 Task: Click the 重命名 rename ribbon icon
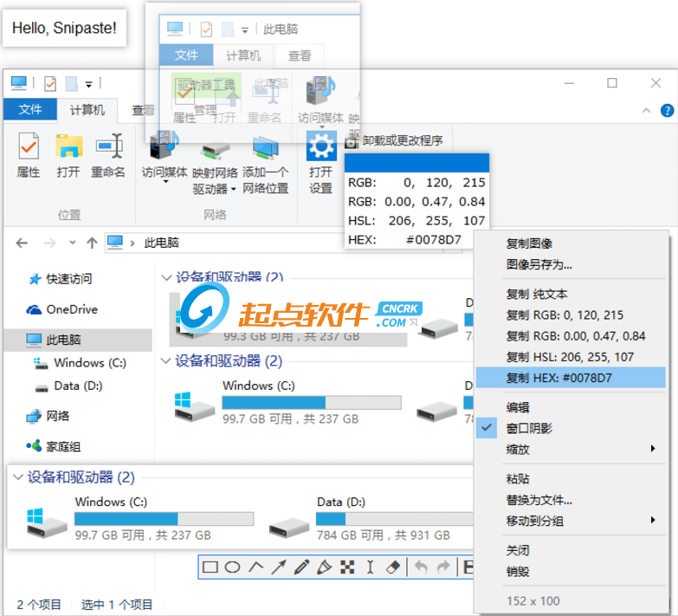[109, 146]
